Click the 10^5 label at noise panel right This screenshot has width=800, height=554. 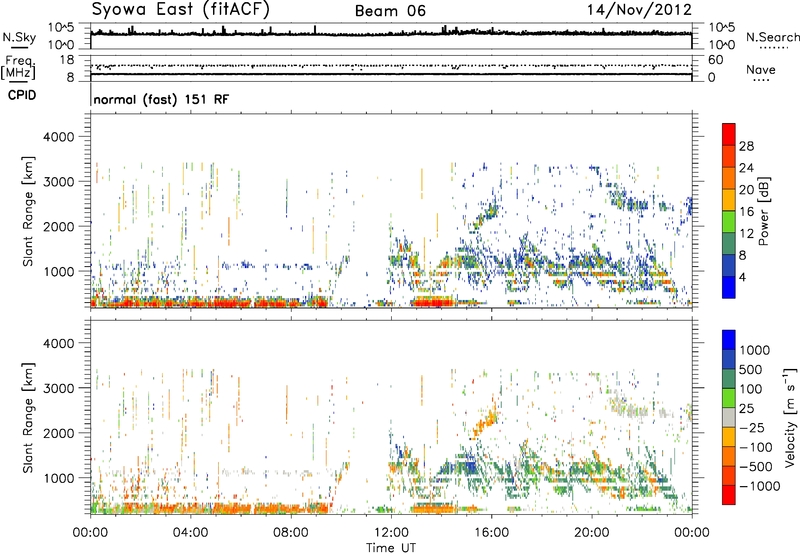pyautogui.click(x=722, y=28)
